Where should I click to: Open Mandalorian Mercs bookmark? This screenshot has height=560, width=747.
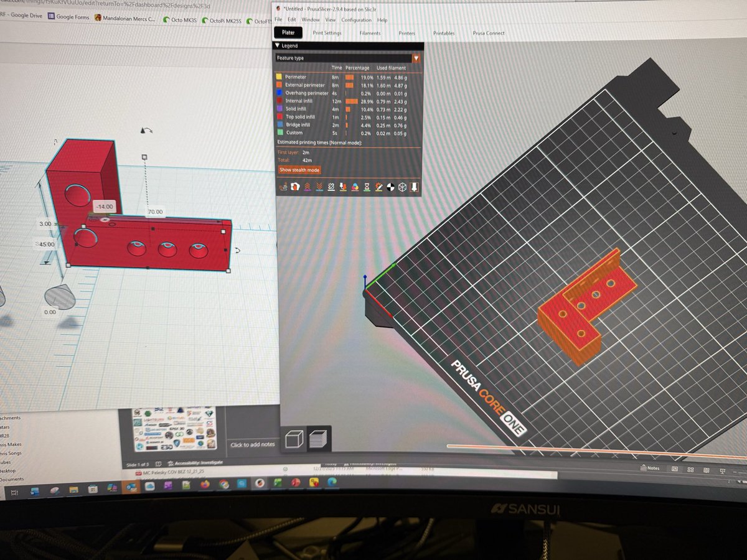point(125,18)
